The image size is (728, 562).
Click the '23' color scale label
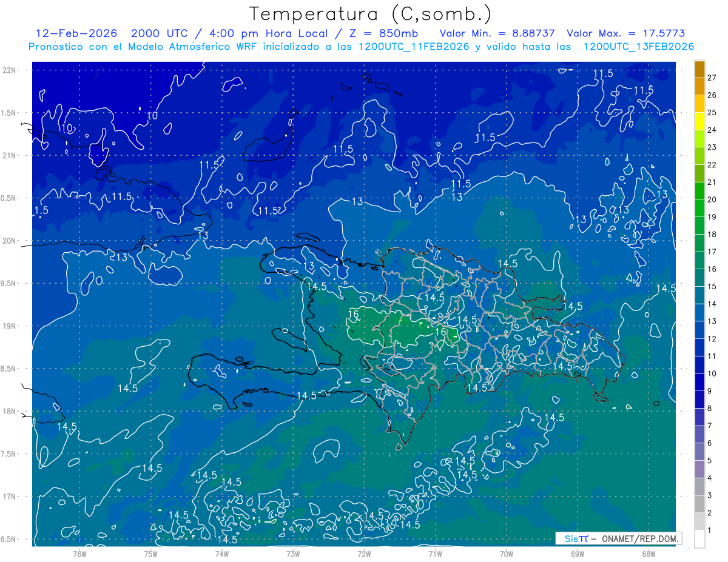tap(712, 147)
